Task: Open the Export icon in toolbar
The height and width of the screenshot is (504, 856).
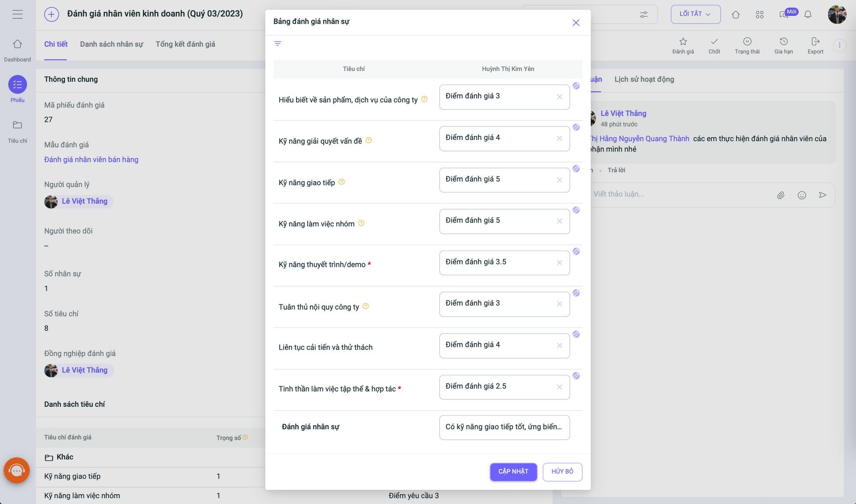Action: click(815, 41)
